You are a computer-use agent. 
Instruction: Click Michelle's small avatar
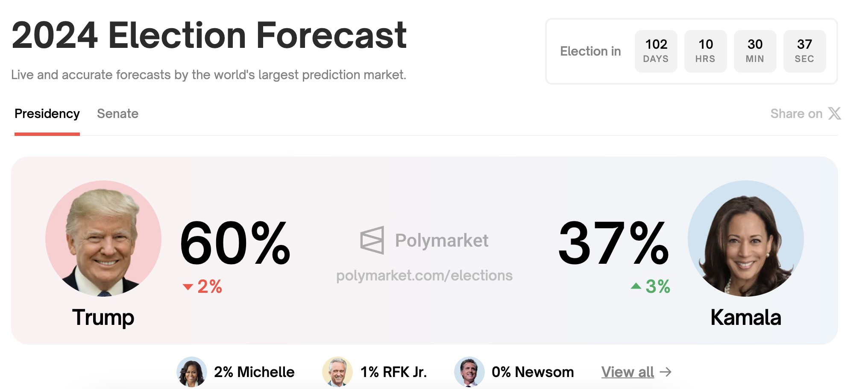pos(192,372)
